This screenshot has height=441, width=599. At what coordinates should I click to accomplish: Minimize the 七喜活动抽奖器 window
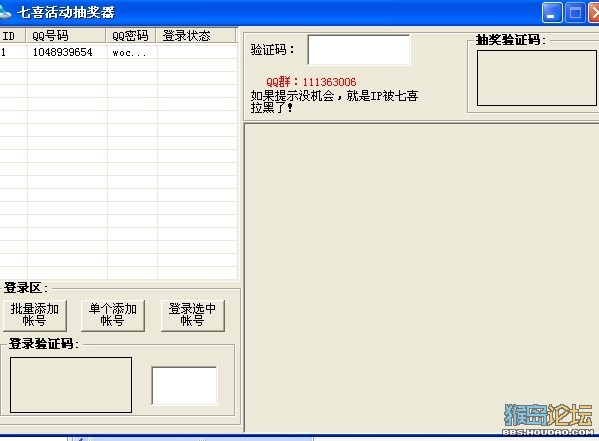[x=552, y=13]
